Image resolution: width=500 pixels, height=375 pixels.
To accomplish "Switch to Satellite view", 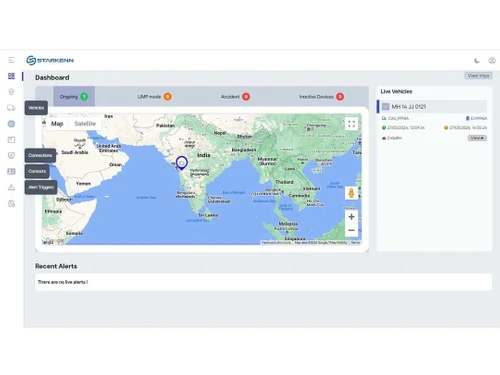I will [85, 124].
